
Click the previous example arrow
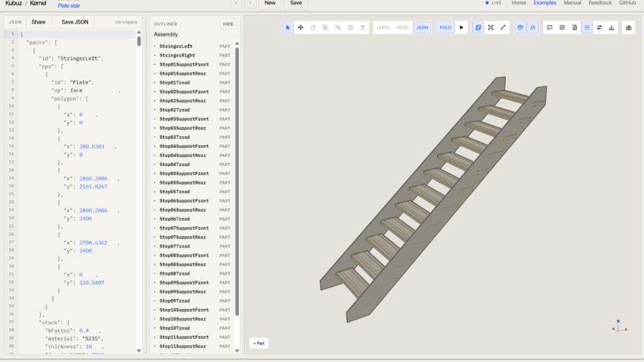pyautogui.click(x=236, y=3)
